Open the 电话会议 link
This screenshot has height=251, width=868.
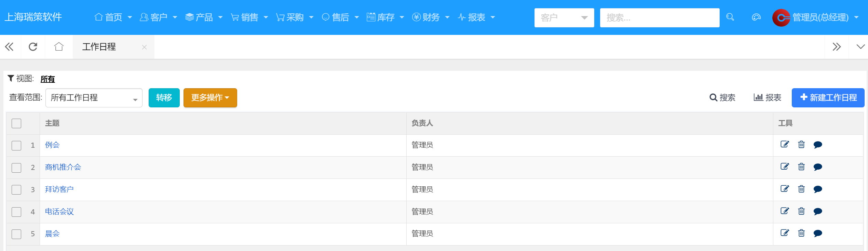pos(59,212)
